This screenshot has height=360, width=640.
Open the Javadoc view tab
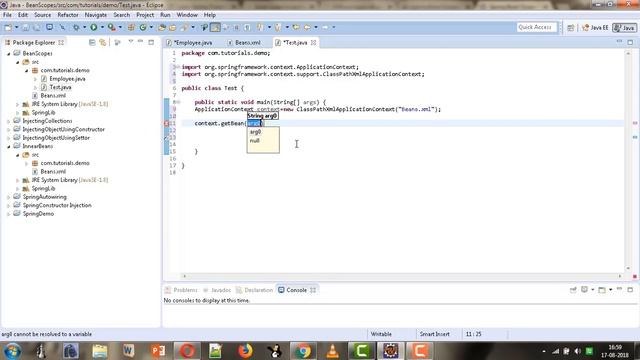pos(217,290)
